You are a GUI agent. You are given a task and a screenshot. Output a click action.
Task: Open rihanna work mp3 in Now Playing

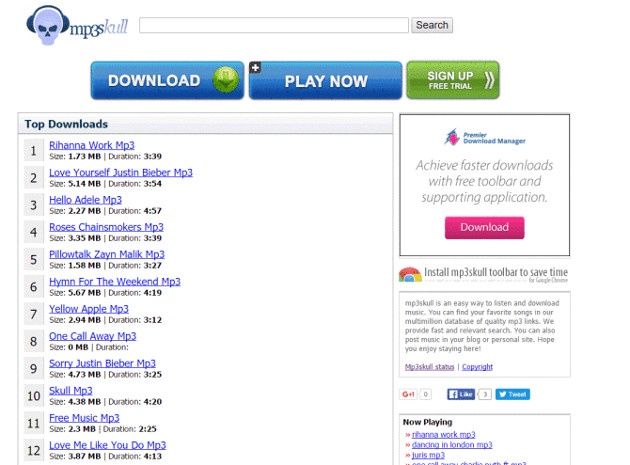[x=444, y=435]
